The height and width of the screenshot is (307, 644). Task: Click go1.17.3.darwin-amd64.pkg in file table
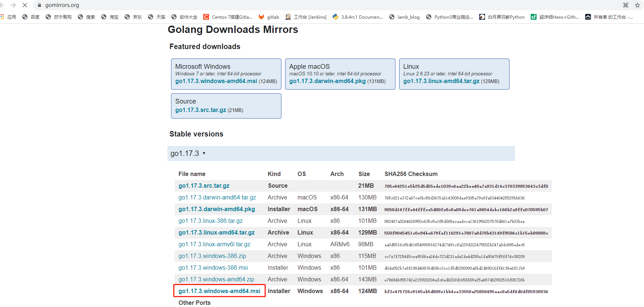(x=217, y=209)
